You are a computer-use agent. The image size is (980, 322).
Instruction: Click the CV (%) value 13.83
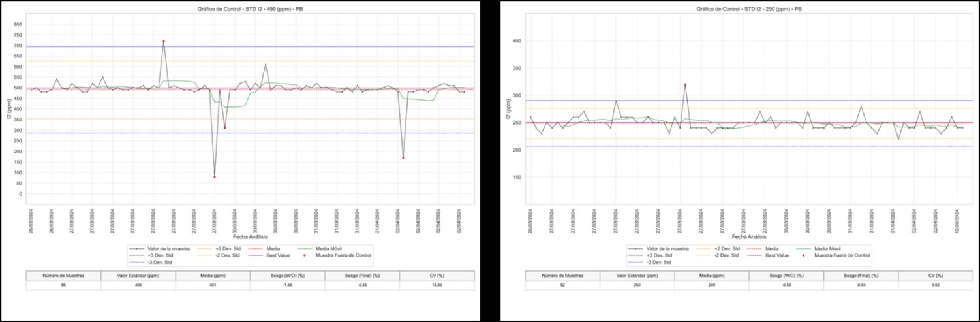tap(436, 285)
